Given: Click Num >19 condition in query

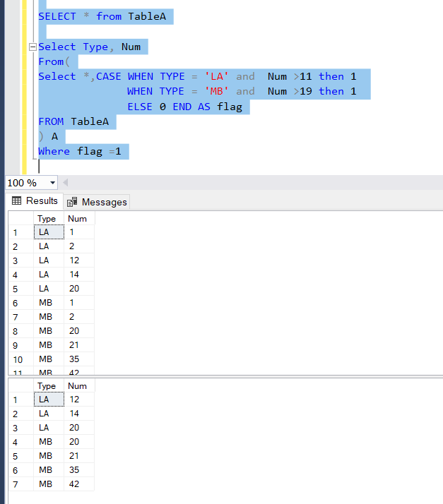Looking at the screenshot, I should pyautogui.click(x=290, y=91).
